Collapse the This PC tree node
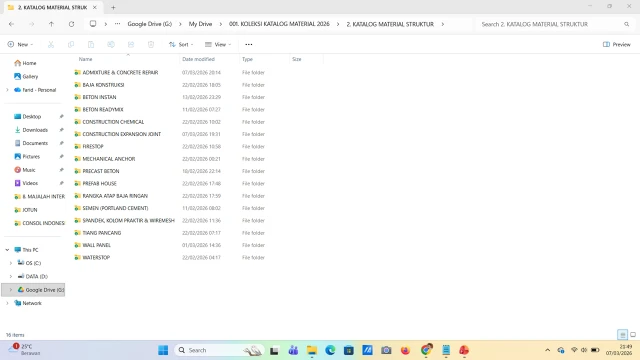The height and width of the screenshot is (360, 640). (7, 250)
